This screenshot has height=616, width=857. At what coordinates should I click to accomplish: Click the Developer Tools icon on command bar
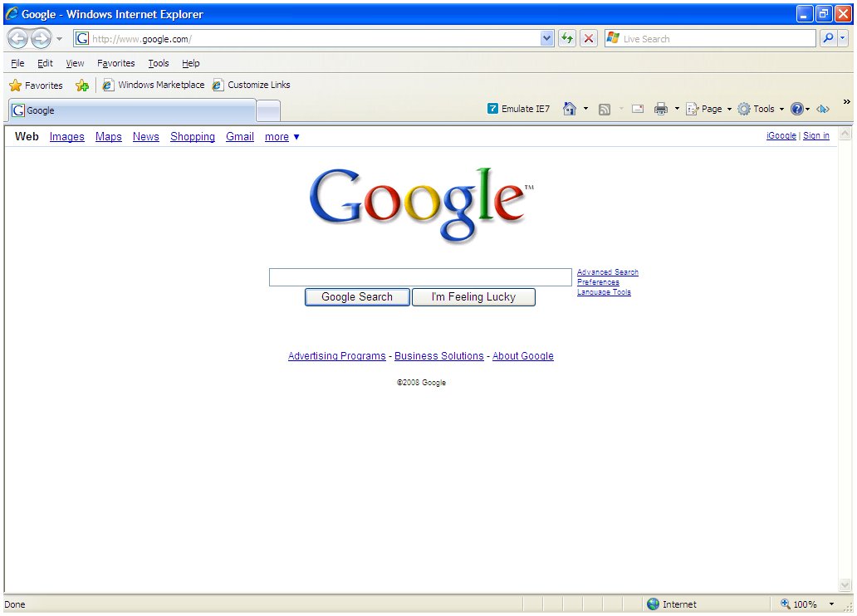click(823, 109)
